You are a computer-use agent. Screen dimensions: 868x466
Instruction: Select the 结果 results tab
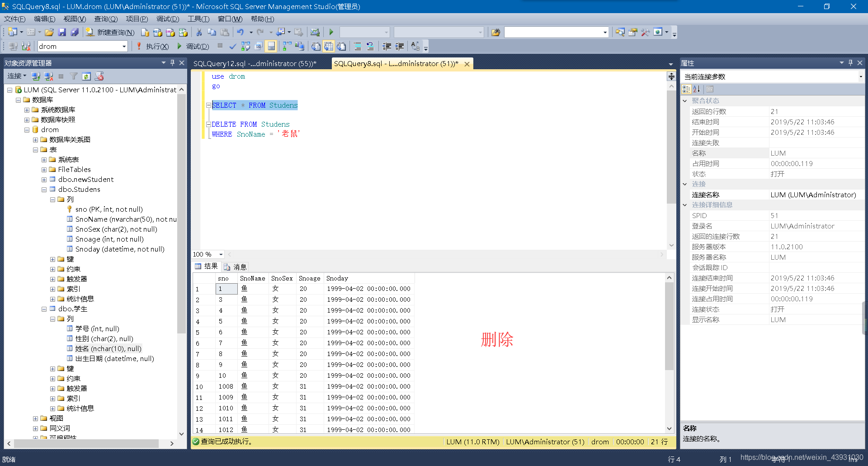point(206,266)
